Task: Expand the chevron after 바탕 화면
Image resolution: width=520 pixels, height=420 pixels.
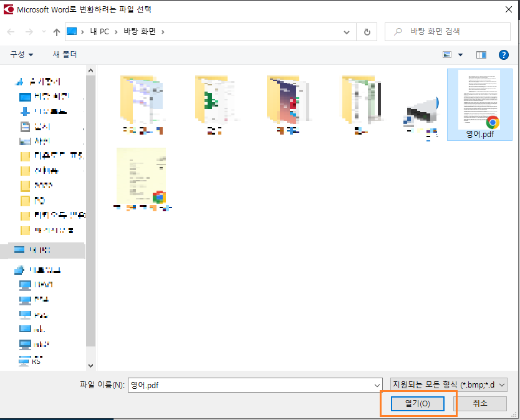Action: pos(163,32)
